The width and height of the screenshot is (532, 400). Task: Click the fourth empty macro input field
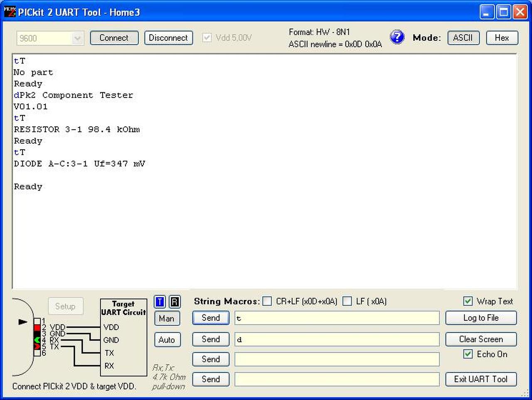click(337, 379)
